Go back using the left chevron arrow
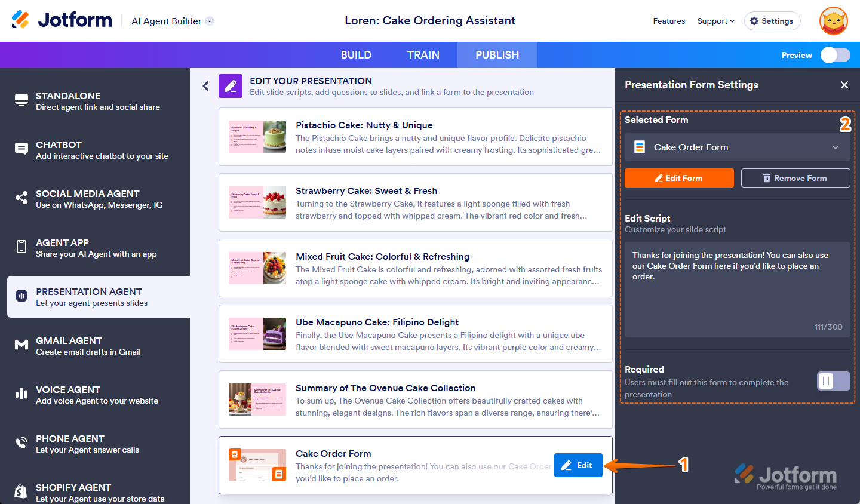 (205, 86)
